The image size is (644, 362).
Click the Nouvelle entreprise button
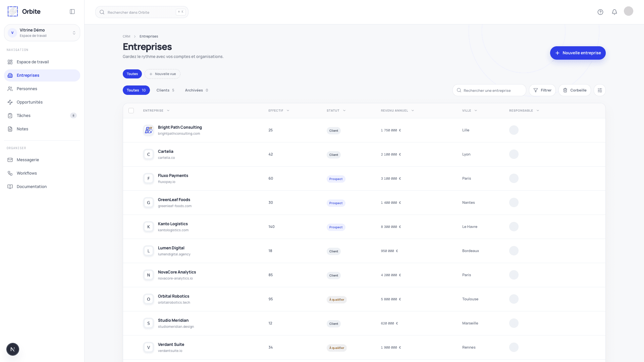578,53
